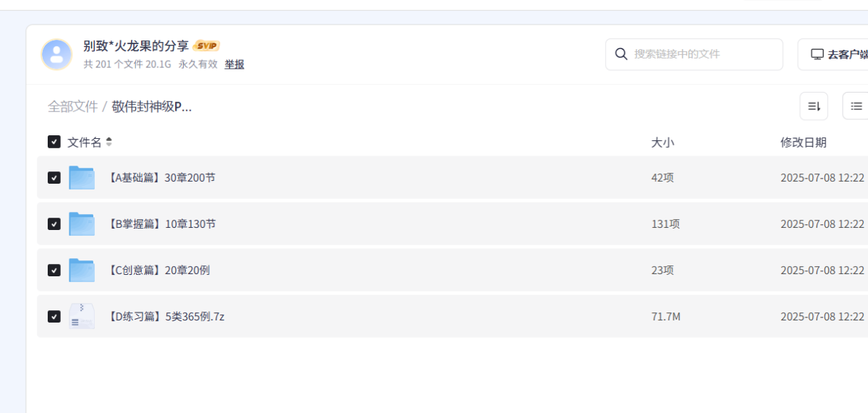The height and width of the screenshot is (413, 868).
Task: Go back via 全部文件 breadcrumb
Action: [72, 106]
